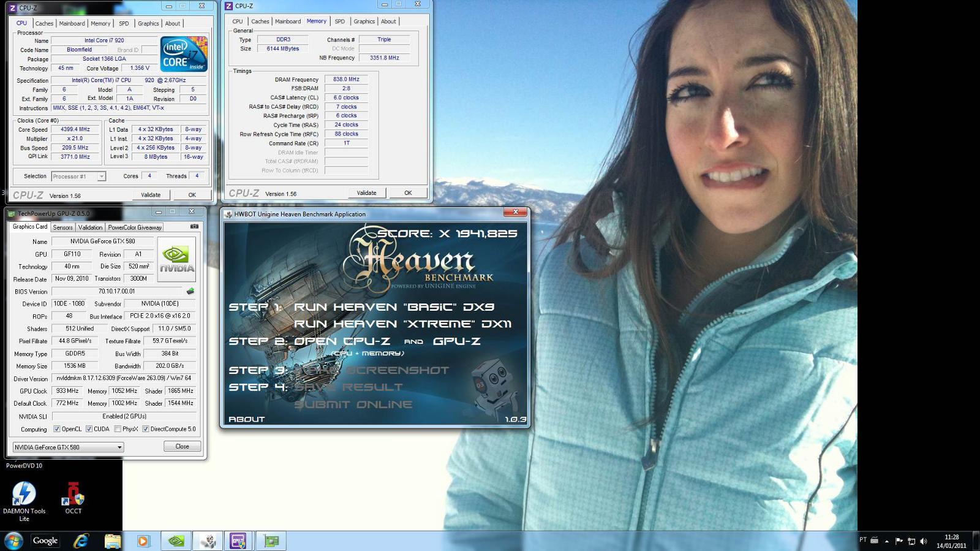This screenshot has width=980, height=551.
Task: Switch to Caches tab in CPU-Z processor window
Action: tap(44, 23)
